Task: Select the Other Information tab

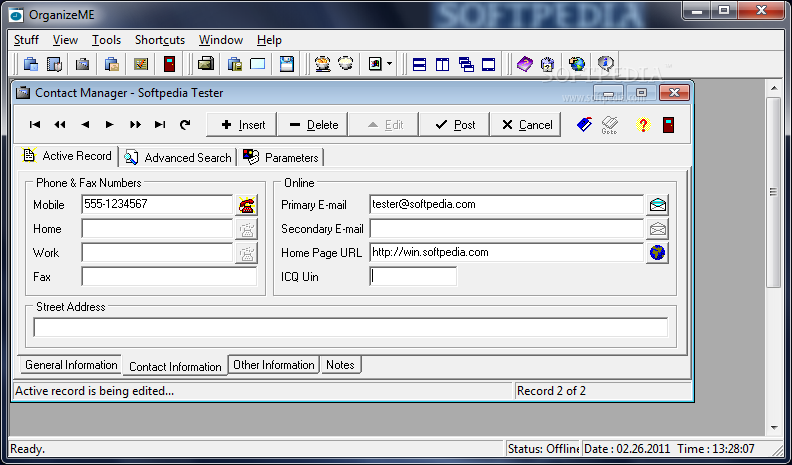Action: point(274,365)
